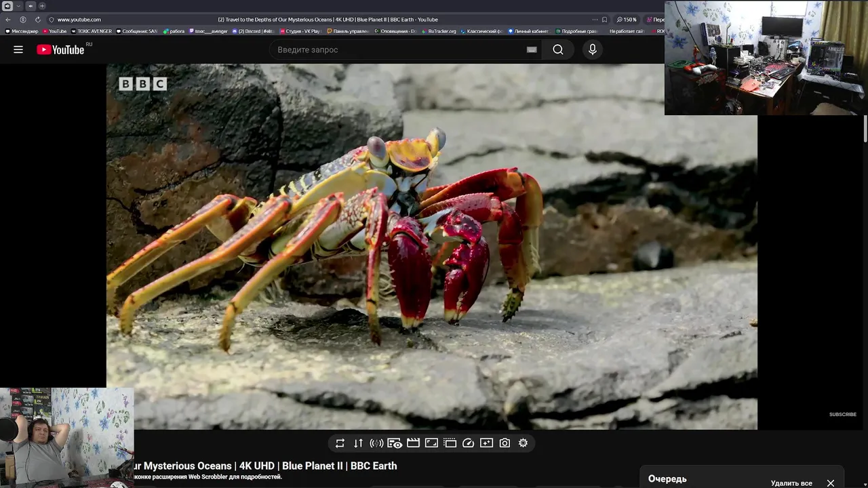Reload the page with the refresh icon
The width and height of the screenshot is (868, 488).
pyautogui.click(x=37, y=20)
